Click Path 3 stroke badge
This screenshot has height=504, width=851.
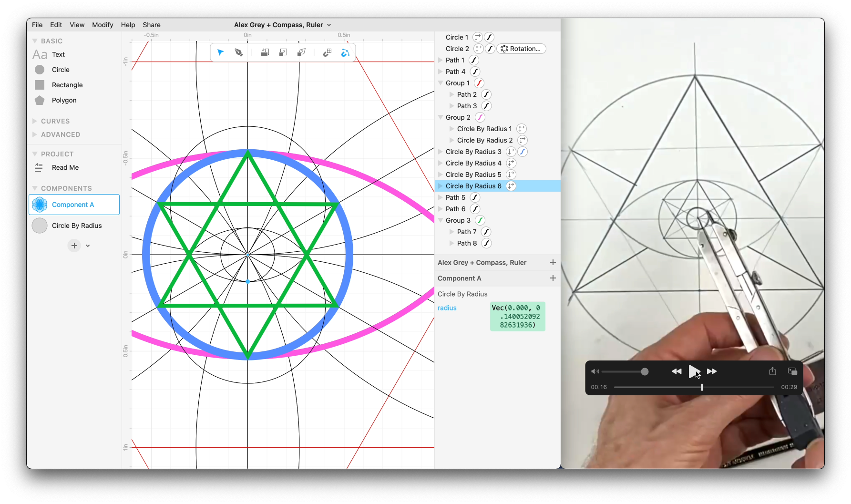tap(486, 106)
